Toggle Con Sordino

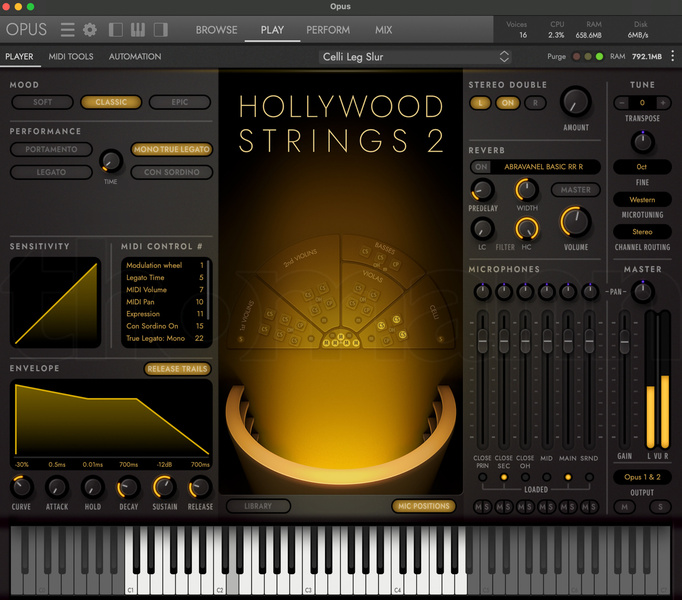(172, 172)
